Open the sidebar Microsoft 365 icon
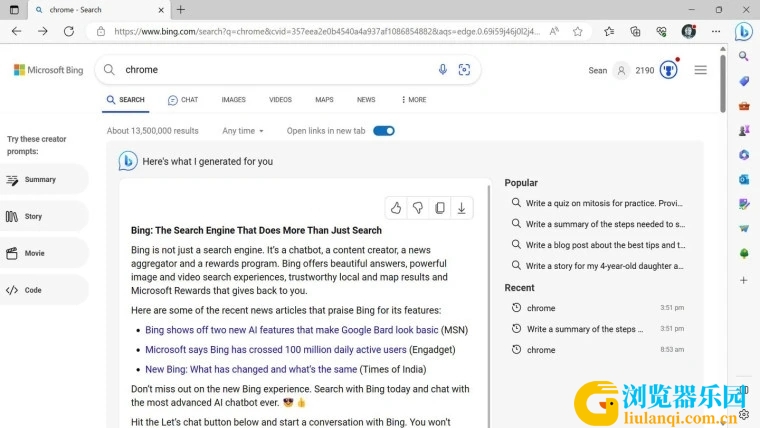 744,155
